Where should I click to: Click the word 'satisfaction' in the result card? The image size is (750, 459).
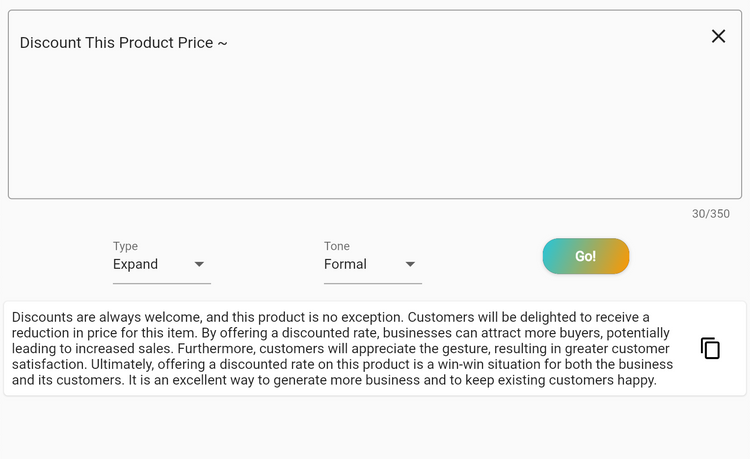pos(49,364)
